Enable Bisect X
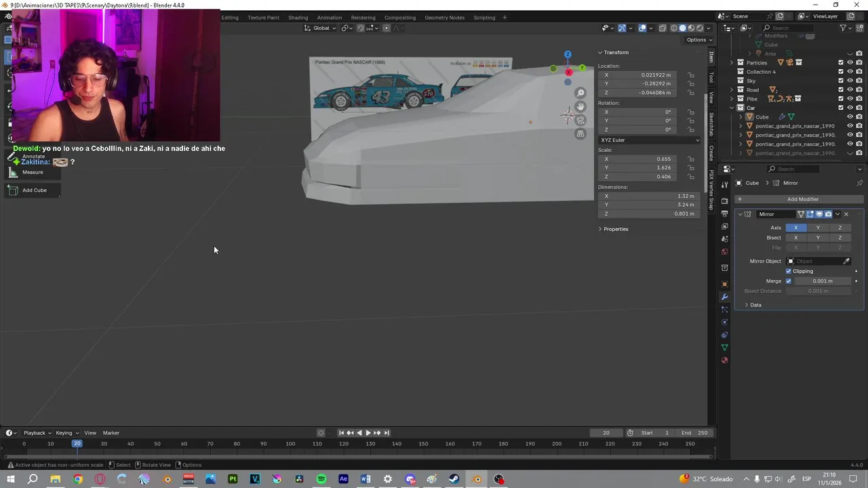The height and width of the screenshot is (488, 868). click(x=796, y=238)
